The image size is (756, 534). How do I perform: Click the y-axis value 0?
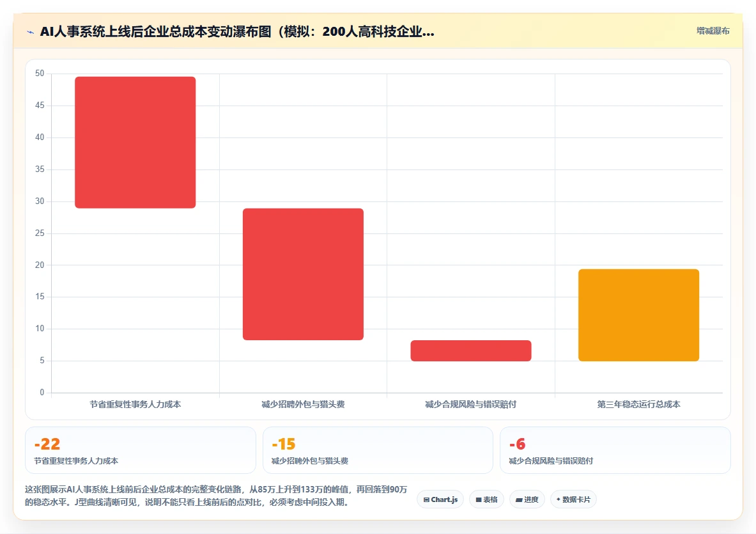click(x=42, y=393)
